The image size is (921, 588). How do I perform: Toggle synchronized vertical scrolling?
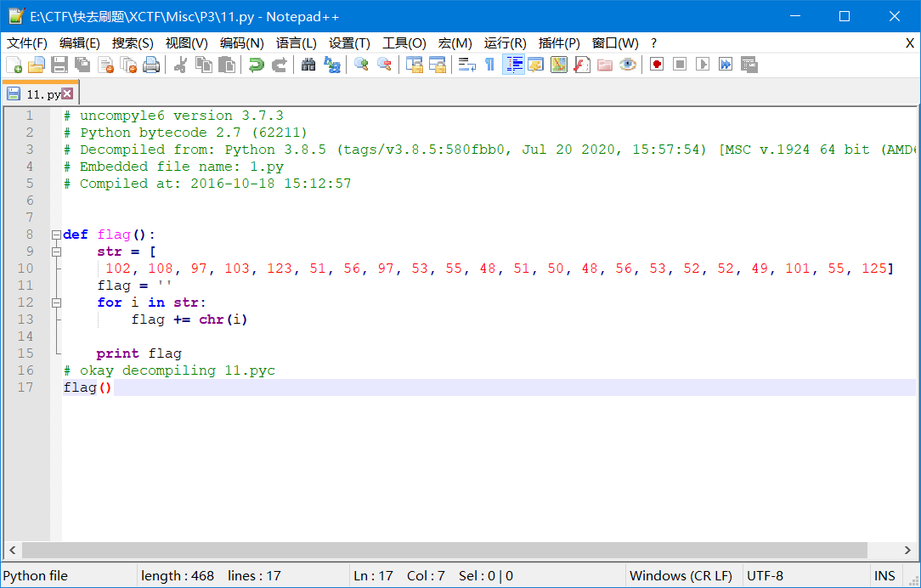point(414,65)
